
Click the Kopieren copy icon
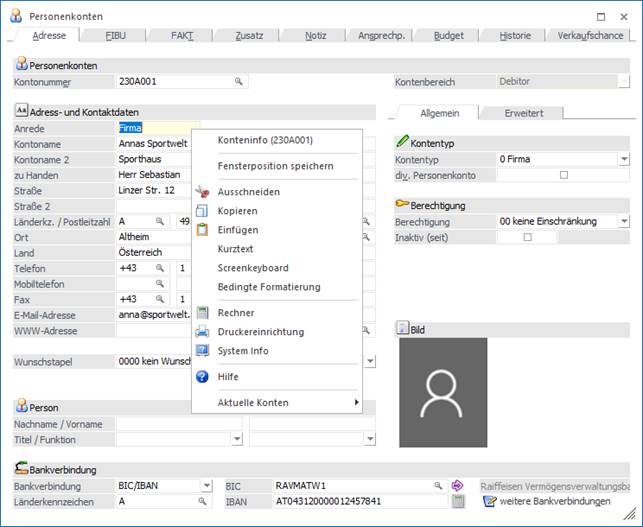202,211
